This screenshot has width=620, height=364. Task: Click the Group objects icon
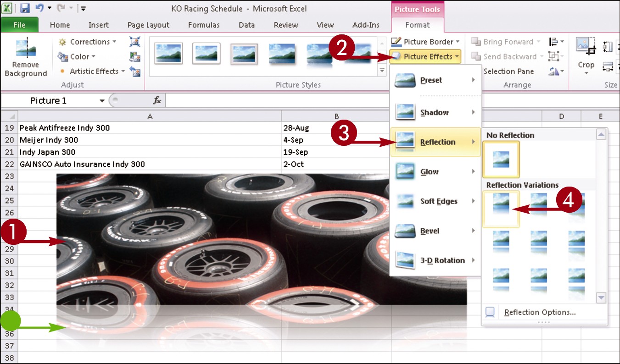pos(556,56)
